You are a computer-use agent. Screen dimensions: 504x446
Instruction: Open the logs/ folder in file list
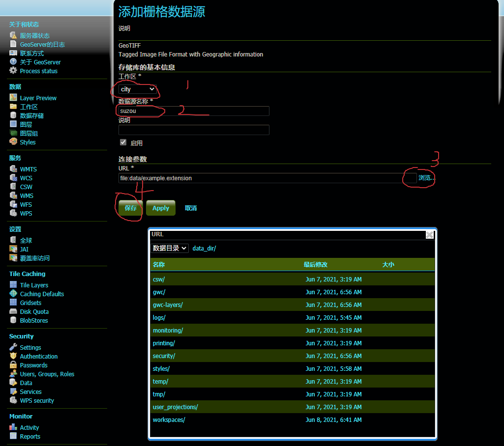(x=159, y=318)
